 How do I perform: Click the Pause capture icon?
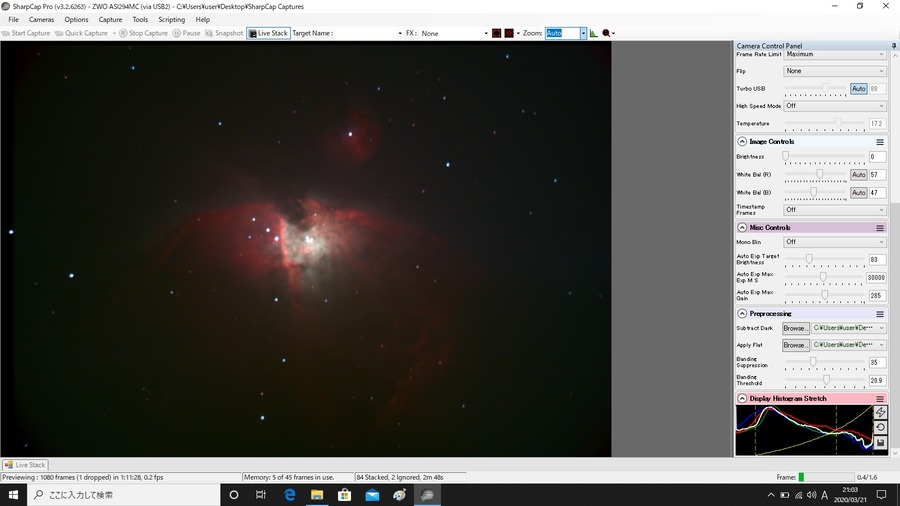pyautogui.click(x=177, y=33)
